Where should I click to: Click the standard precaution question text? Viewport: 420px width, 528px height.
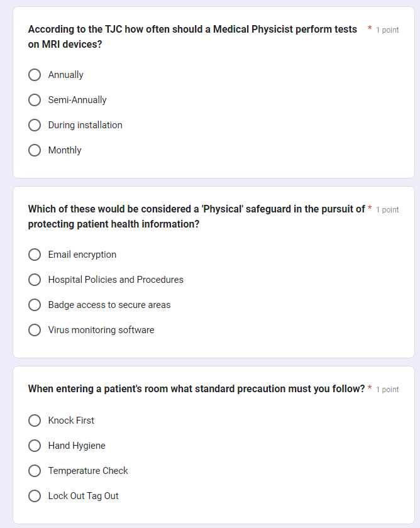click(x=196, y=389)
